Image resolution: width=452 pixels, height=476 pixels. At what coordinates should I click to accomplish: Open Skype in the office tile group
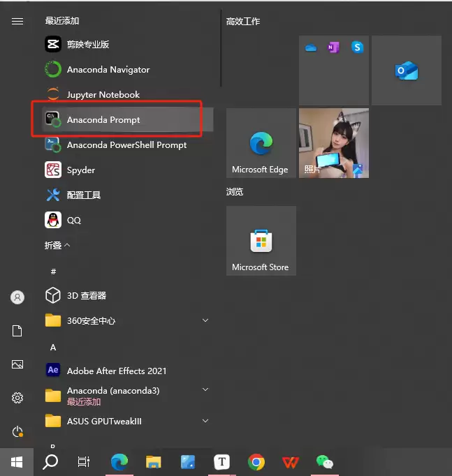[357, 47]
